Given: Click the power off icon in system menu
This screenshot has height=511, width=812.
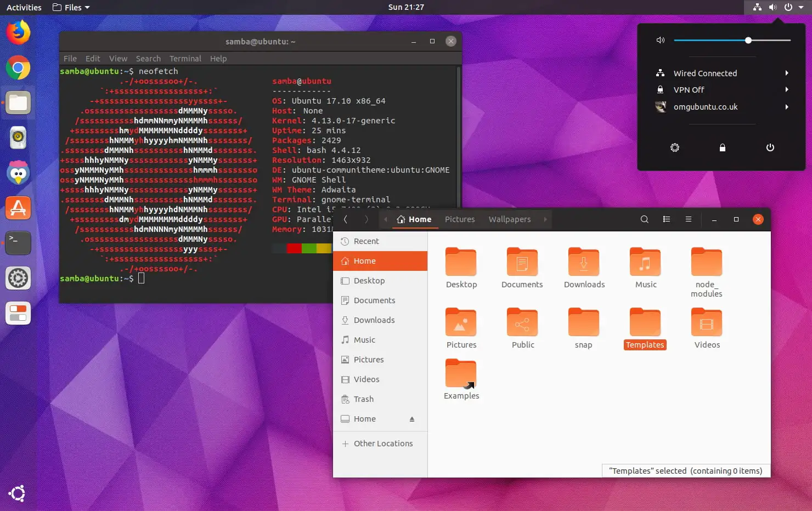Looking at the screenshot, I should coord(770,147).
